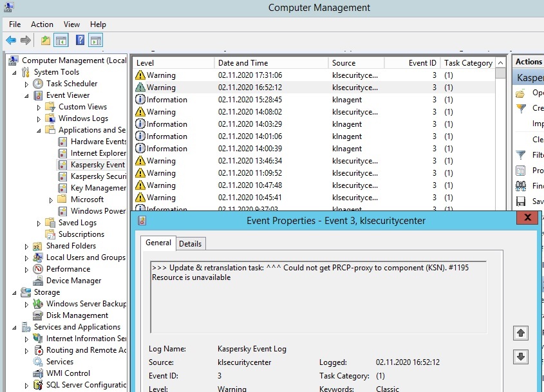Open Services under Services and Applications
The height and width of the screenshot is (392, 544).
(59, 362)
